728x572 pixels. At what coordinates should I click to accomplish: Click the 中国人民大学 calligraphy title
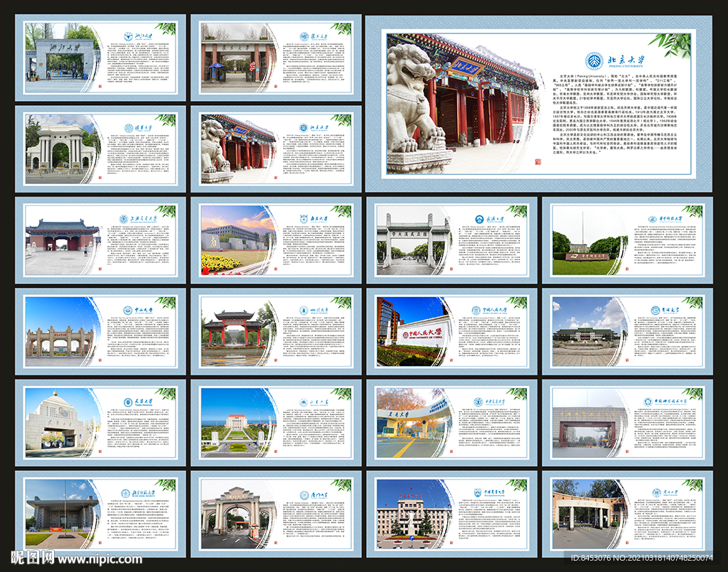coord(495,309)
